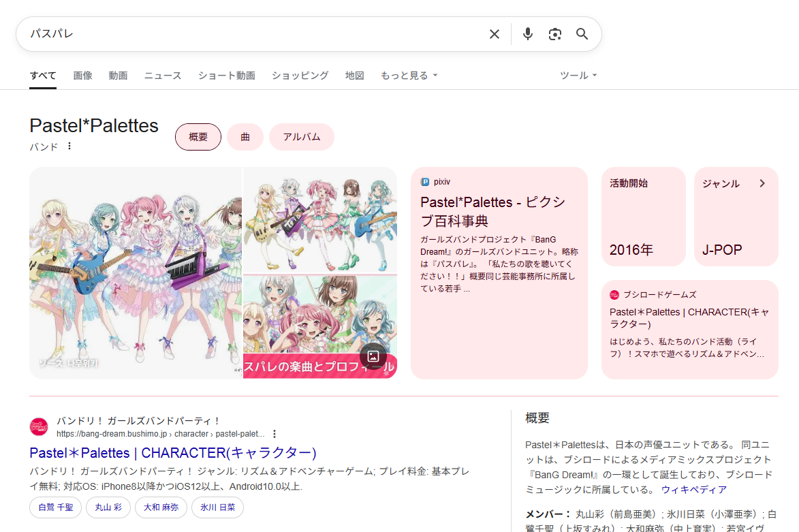Click the Pastel*Palettes panel heading

tap(94, 125)
